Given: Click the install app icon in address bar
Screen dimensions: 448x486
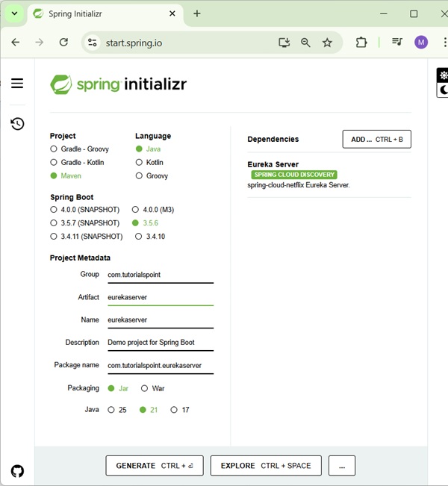Looking at the screenshot, I should [x=284, y=43].
